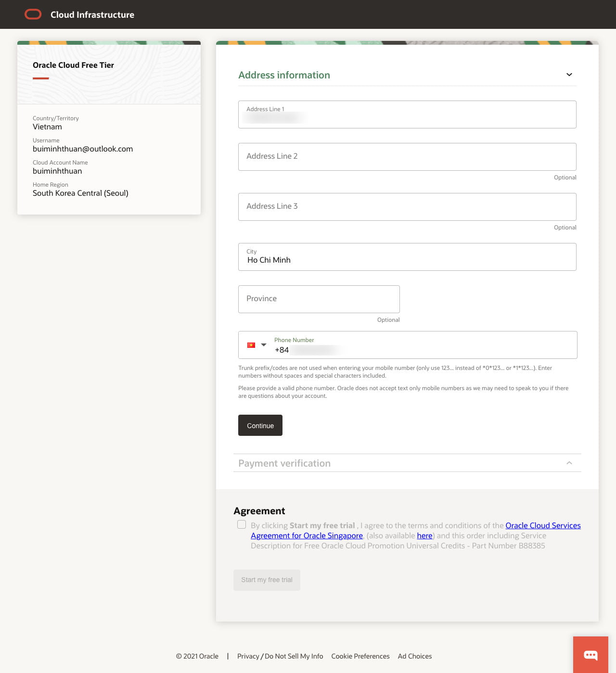Click the Vietnam flag icon

251,345
